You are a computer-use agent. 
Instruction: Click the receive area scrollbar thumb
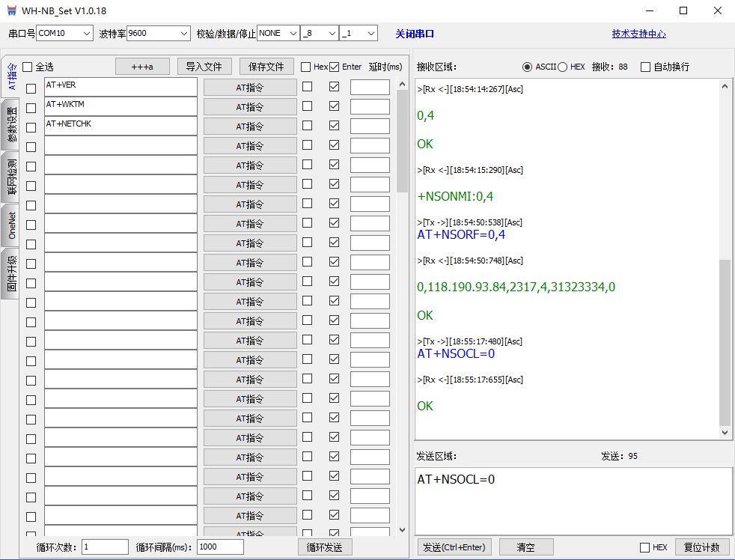click(x=725, y=342)
